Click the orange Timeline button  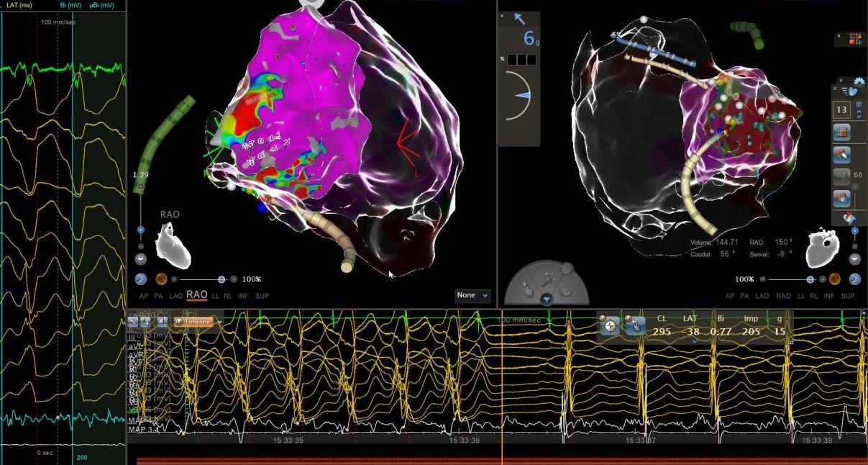(196, 322)
